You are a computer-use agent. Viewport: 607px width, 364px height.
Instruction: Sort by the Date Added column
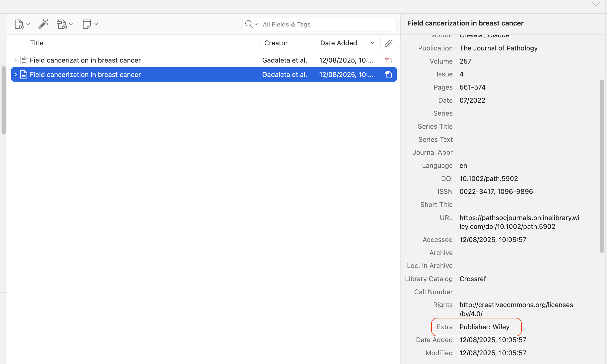(338, 43)
